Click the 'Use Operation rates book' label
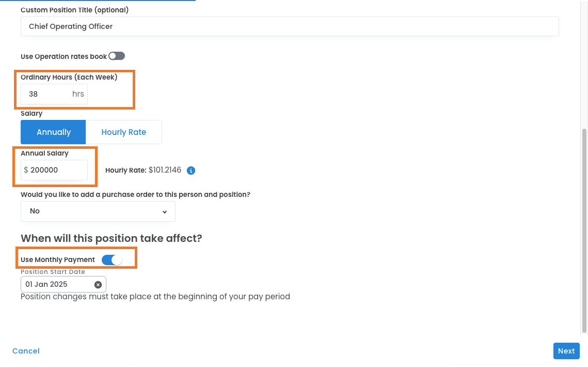588x368 pixels. pyautogui.click(x=63, y=56)
